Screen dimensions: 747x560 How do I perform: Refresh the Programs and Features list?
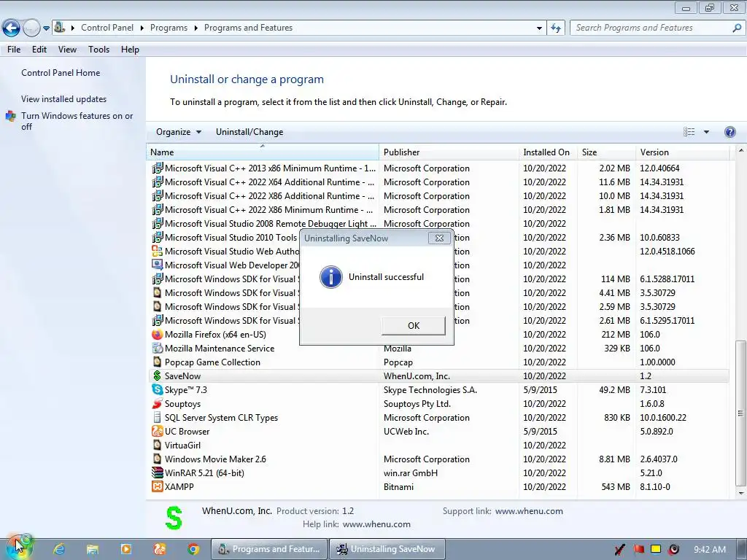click(x=556, y=28)
